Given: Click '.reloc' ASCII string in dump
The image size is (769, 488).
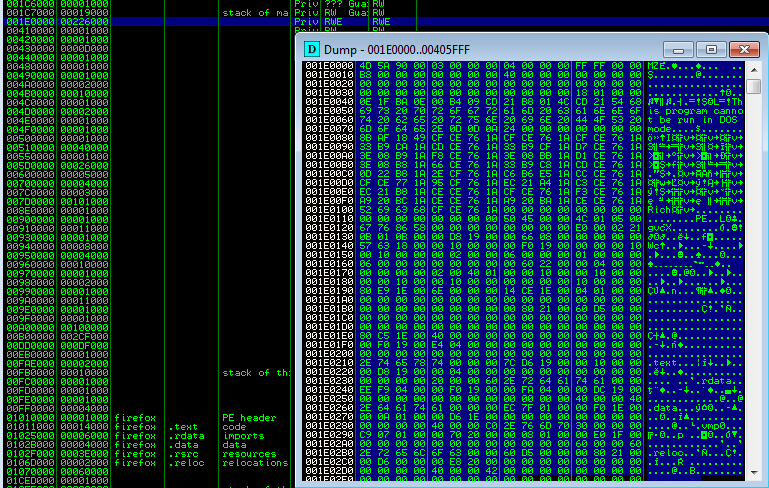Looking at the screenshot, I should point(665,453).
